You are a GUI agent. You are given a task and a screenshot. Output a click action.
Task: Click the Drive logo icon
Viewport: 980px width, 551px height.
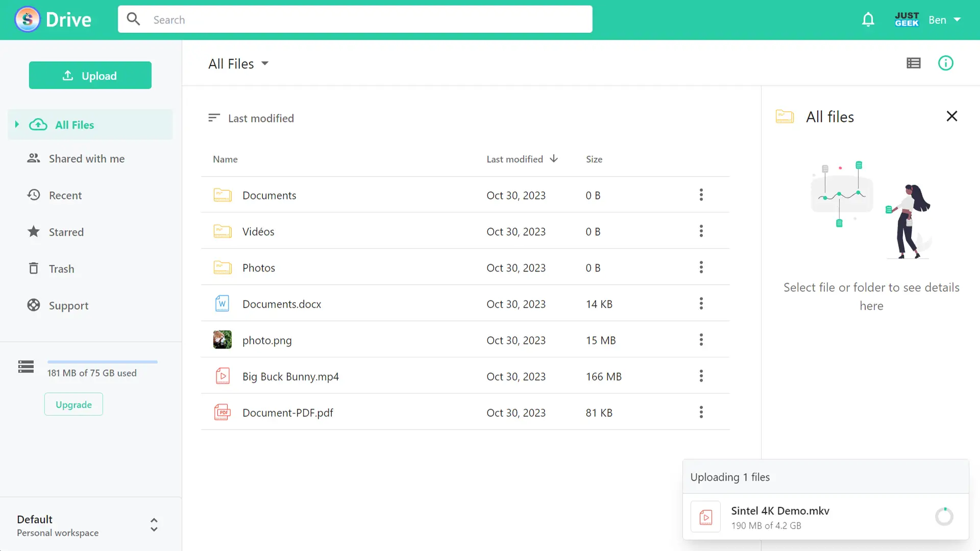28,19
